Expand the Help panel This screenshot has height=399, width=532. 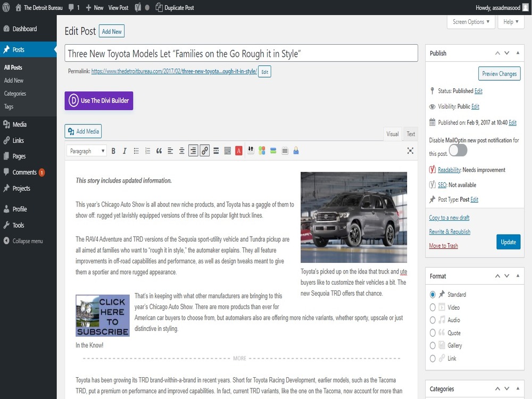click(x=511, y=22)
